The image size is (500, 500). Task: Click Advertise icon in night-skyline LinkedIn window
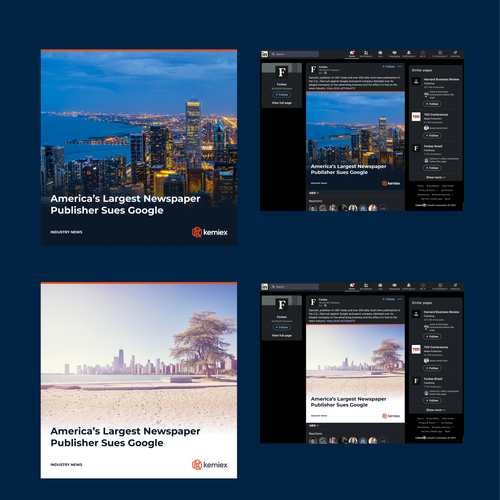[x=455, y=54]
